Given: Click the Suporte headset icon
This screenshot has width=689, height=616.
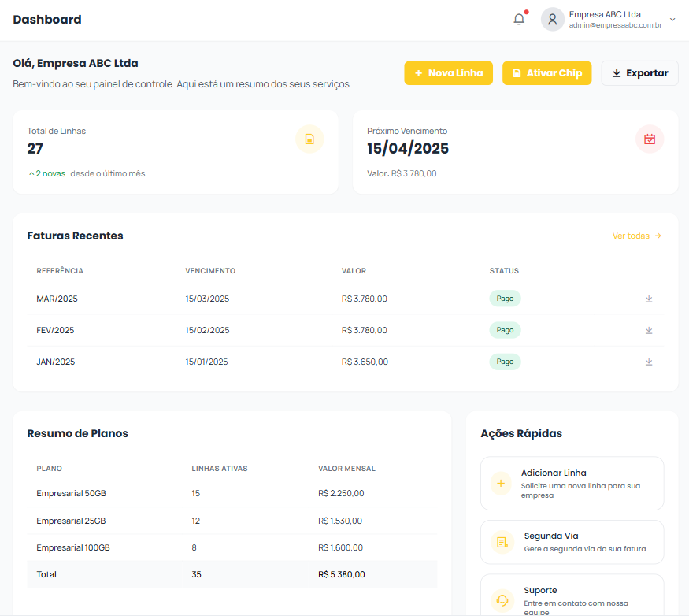Looking at the screenshot, I should tap(501, 600).
